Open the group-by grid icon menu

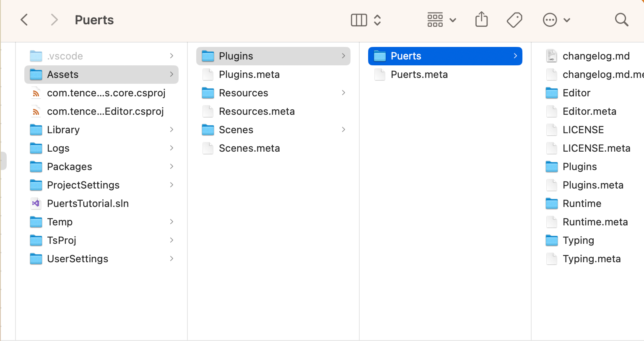pos(441,20)
